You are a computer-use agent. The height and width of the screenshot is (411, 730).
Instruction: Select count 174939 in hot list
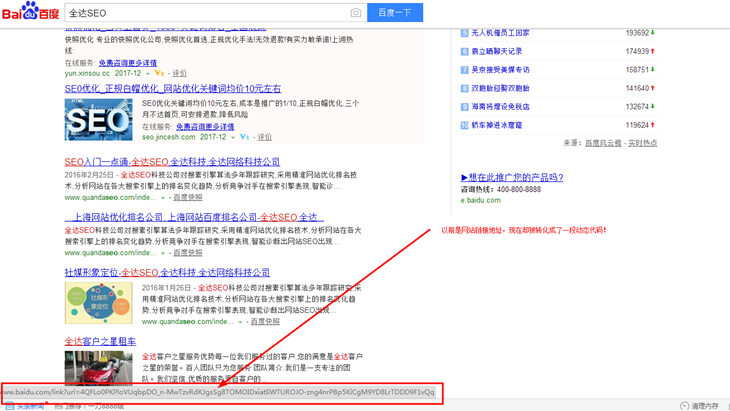point(637,51)
